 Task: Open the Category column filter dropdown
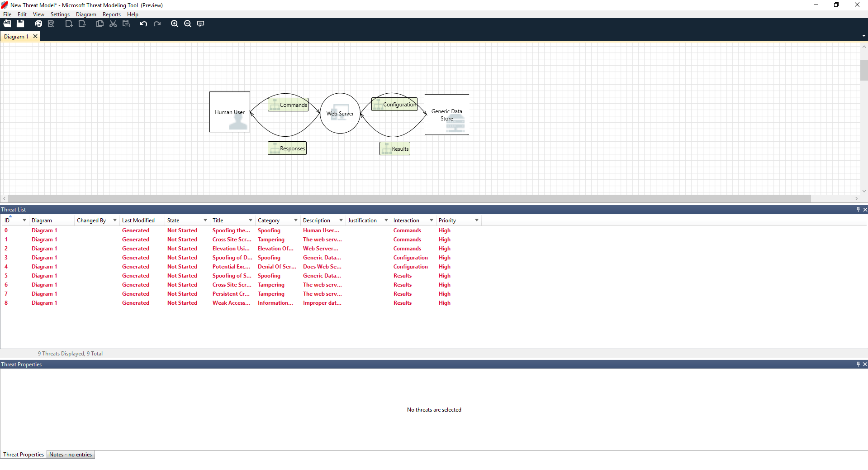click(x=294, y=220)
